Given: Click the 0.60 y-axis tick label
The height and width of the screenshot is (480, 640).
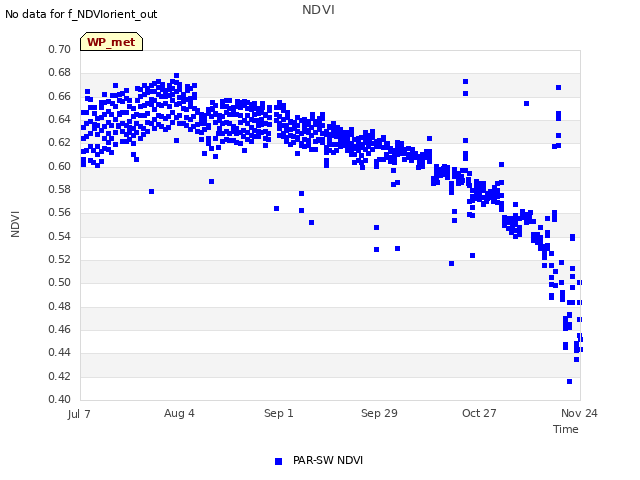Looking at the screenshot, I should [60, 166].
